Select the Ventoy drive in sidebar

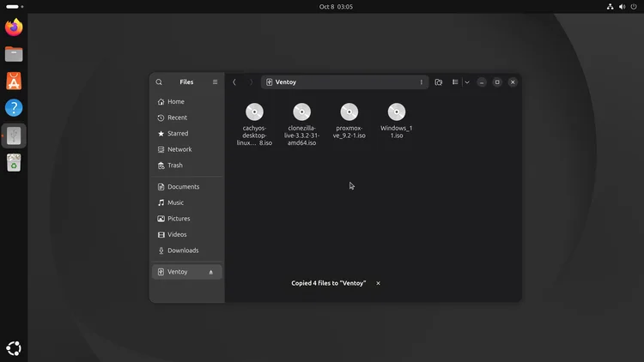187,272
